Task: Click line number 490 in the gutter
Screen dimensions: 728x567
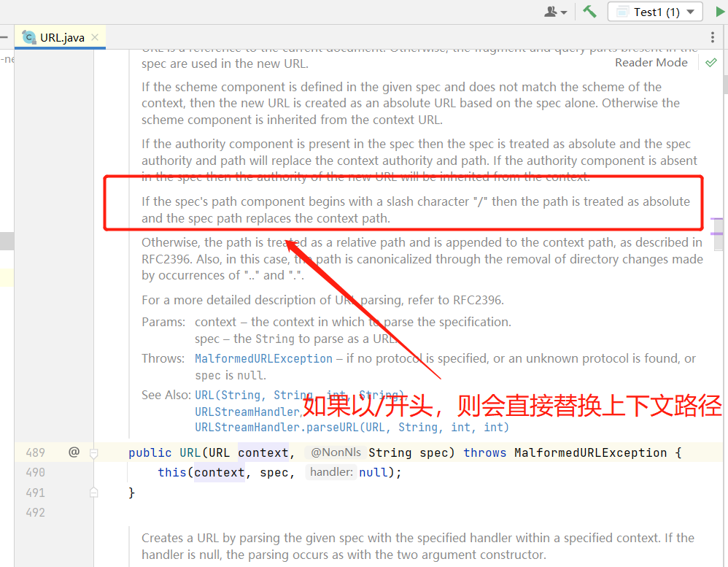Action: (x=36, y=472)
